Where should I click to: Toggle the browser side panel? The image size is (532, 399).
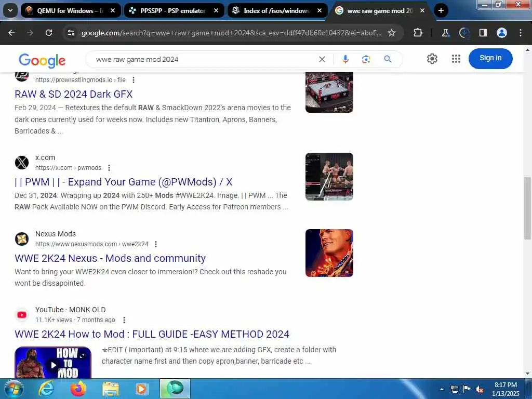point(483,33)
